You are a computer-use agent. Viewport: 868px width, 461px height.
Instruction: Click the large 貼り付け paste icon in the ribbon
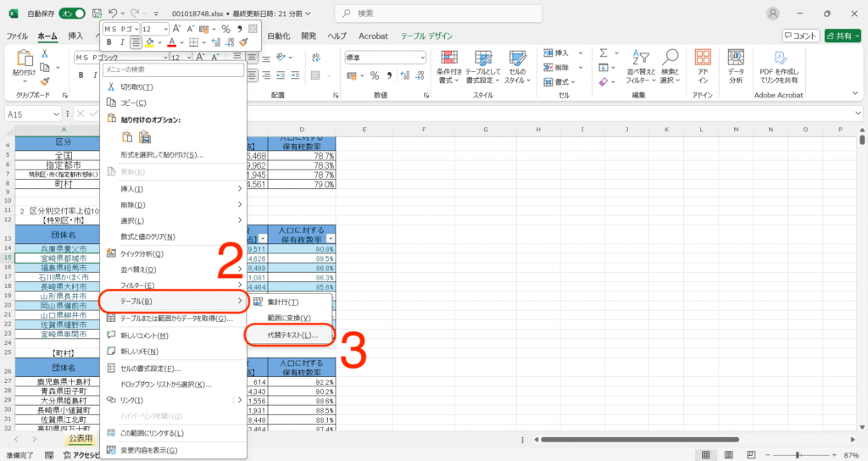tap(24, 58)
